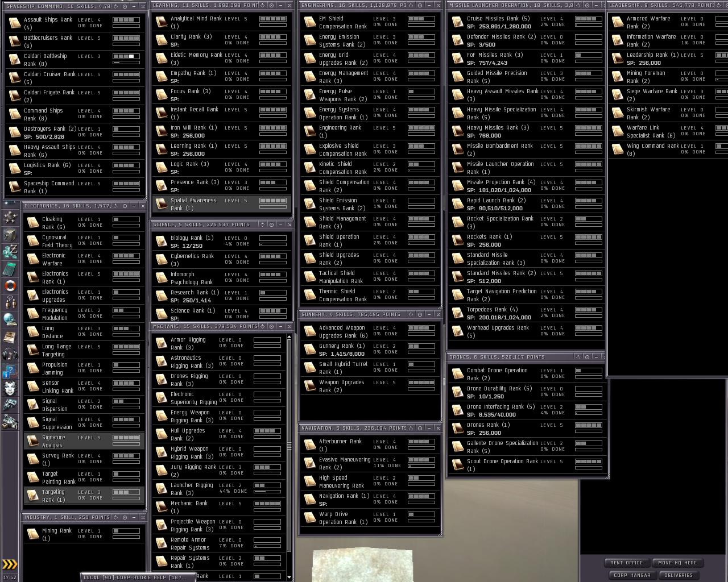Screen dimensions: 728x582
Task: Open the station buildings sidebar icon
Action: [x=10, y=422]
